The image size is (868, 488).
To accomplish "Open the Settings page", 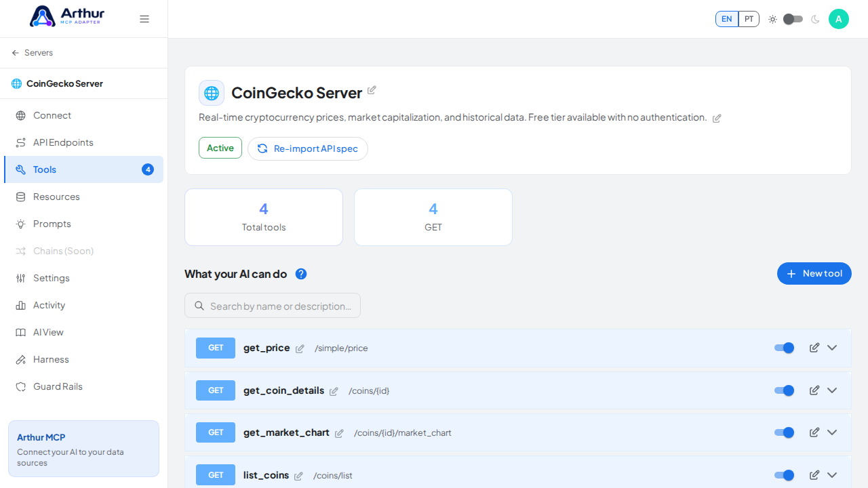I will coord(84,278).
